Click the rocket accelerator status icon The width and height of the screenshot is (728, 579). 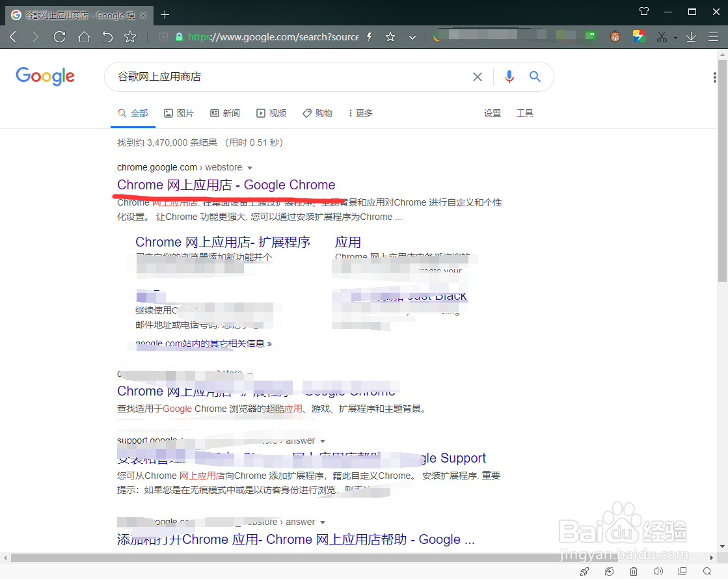tap(584, 572)
